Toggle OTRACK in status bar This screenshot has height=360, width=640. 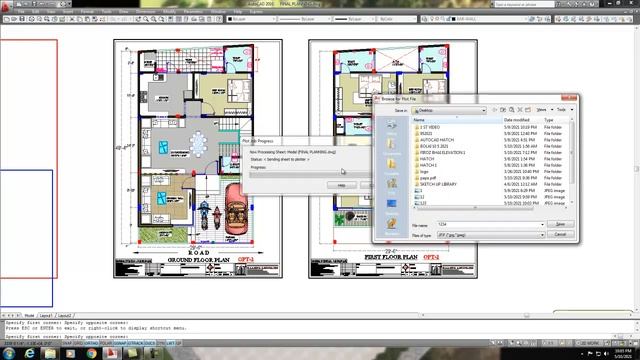136,343
